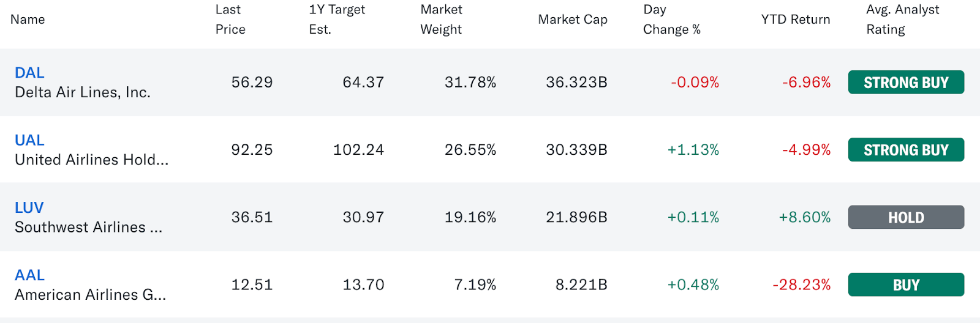This screenshot has height=323, width=980.
Task: Click the United Airlines STRONG BUY badge
Action: [906, 150]
